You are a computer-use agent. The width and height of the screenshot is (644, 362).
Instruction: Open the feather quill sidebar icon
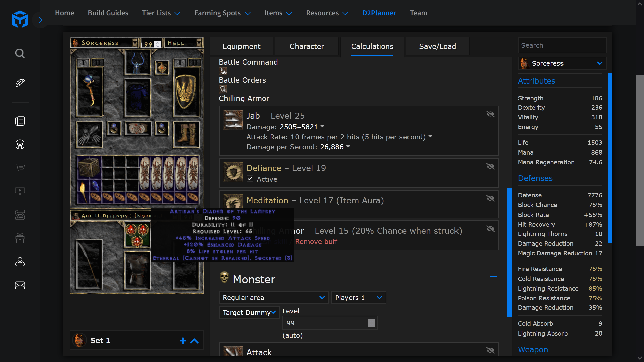20,83
